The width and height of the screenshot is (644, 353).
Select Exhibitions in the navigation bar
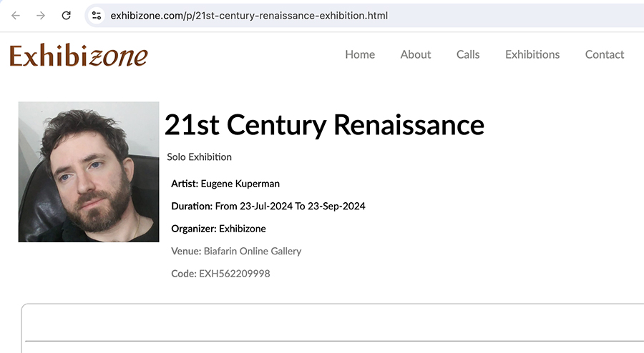[532, 54]
